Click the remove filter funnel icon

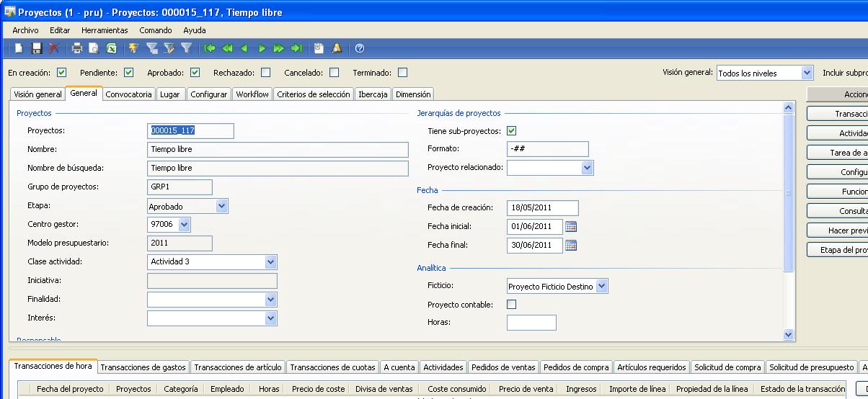pos(186,48)
